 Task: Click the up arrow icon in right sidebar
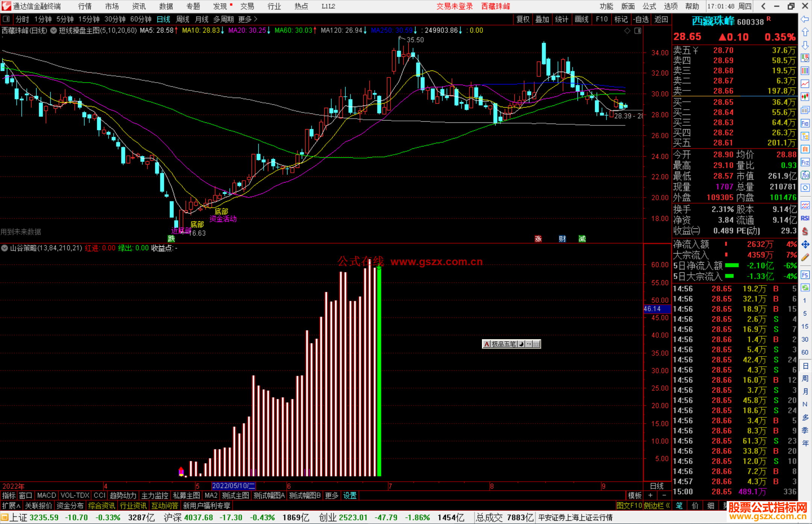805,32
